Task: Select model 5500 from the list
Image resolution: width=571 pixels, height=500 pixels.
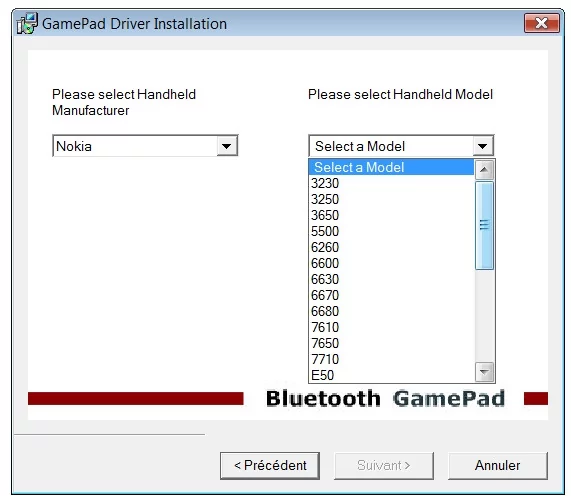Action: point(391,231)
